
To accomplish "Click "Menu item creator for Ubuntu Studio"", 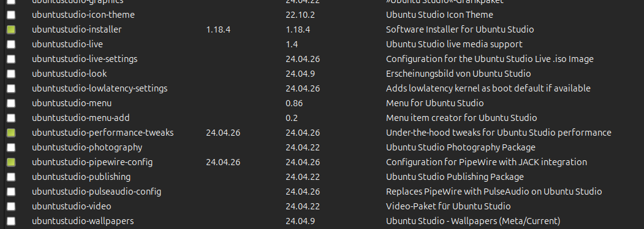I will tap(461, 118).
